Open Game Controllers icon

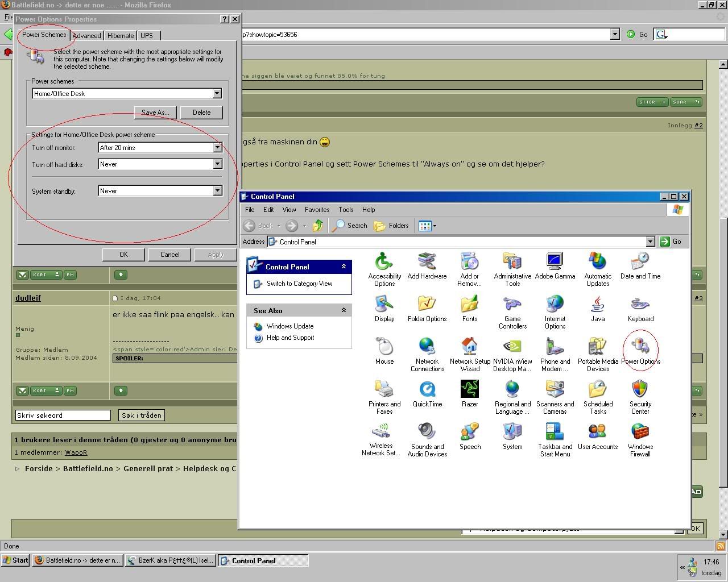click(512, 312)
